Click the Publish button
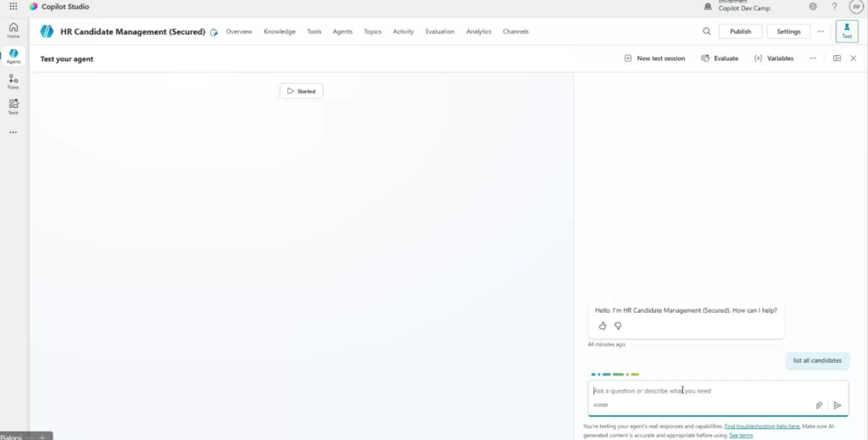Screen dimensions: 868x440 (740, 31)
